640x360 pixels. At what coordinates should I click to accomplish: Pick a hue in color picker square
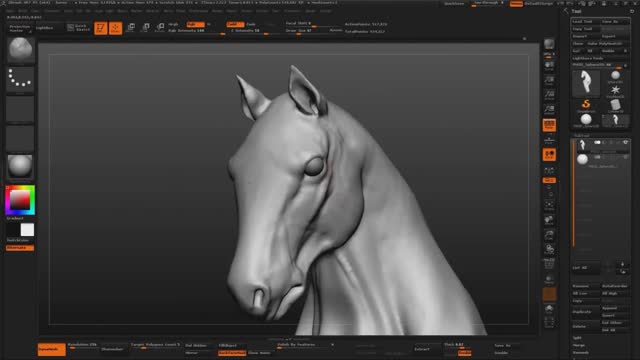point(20,200)
